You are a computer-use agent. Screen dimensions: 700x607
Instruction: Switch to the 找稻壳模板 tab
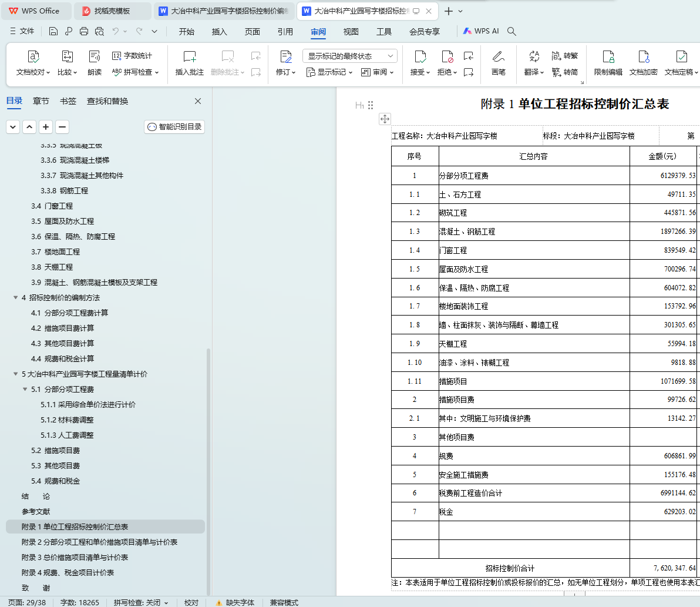[112, 11]
